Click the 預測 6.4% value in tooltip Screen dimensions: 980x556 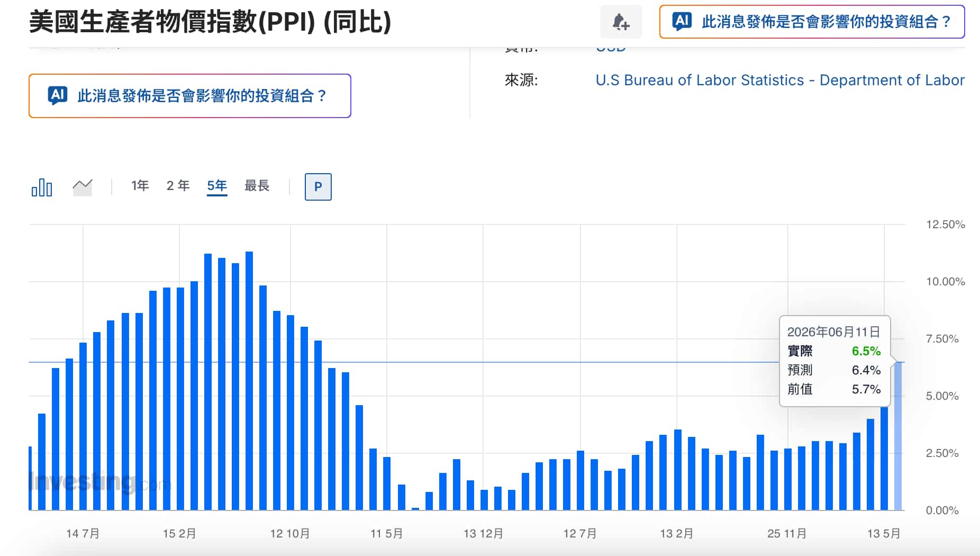click(x=866, y=370)
